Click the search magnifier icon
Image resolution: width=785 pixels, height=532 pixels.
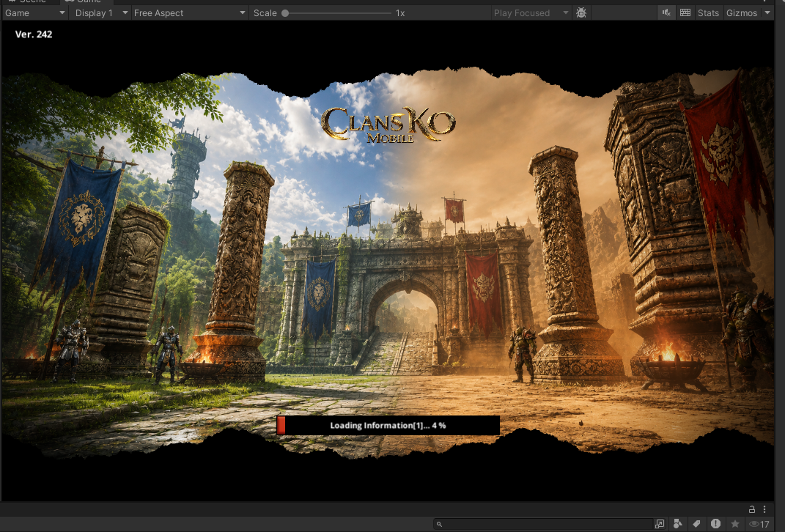[x=439, y=525]
